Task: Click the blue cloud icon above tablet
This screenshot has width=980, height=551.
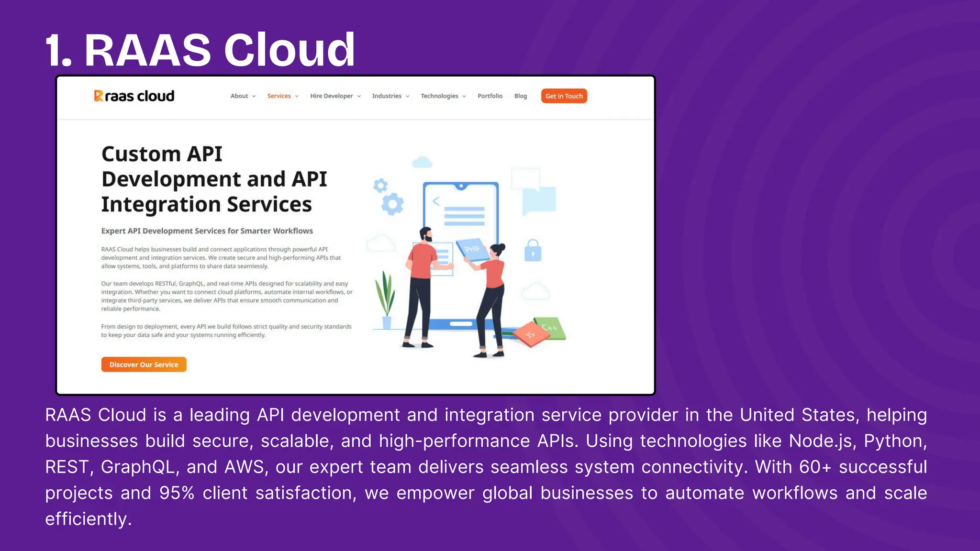Action: (x=422, y=163)
